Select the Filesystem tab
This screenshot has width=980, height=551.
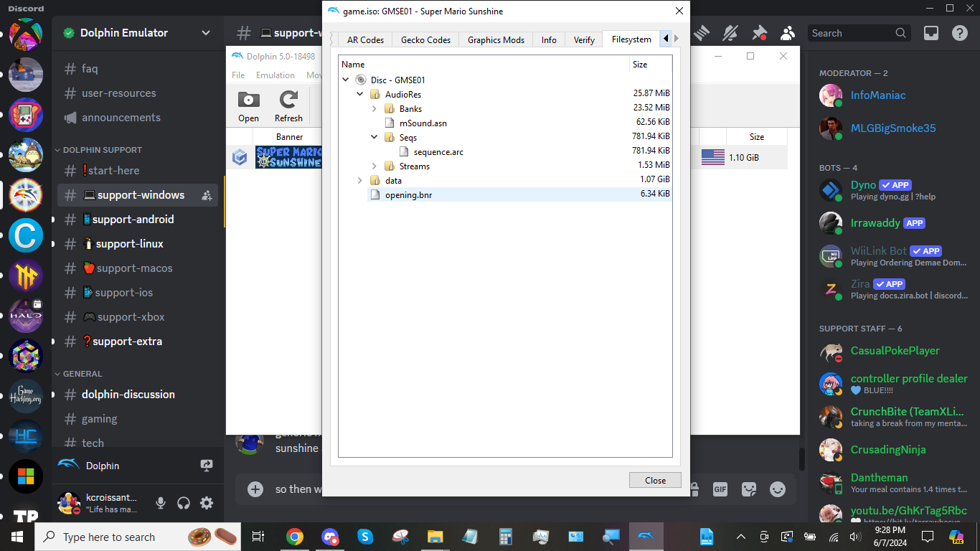631,39
